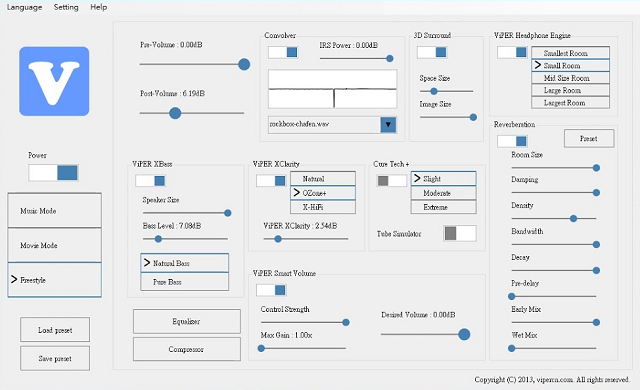Click the rockbox-chafen.wav file field
640x390 pixels.
click(324, 124)
